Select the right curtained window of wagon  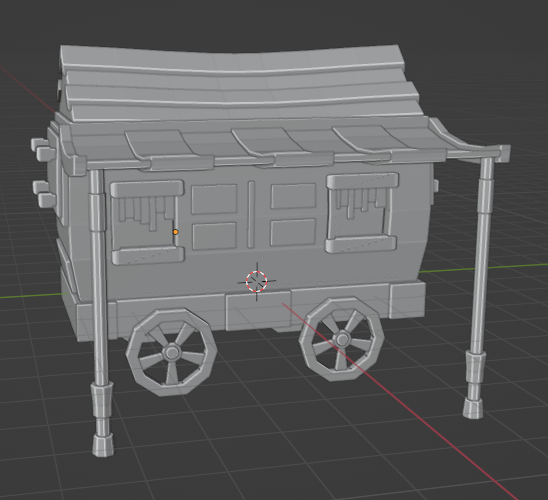(x=362, y=212)
